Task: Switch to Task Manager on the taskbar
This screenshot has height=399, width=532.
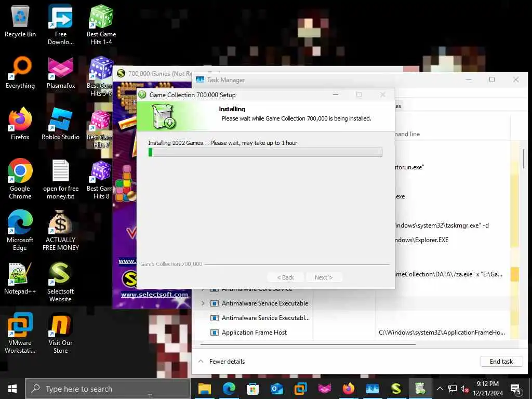Action: pos(372,389)
